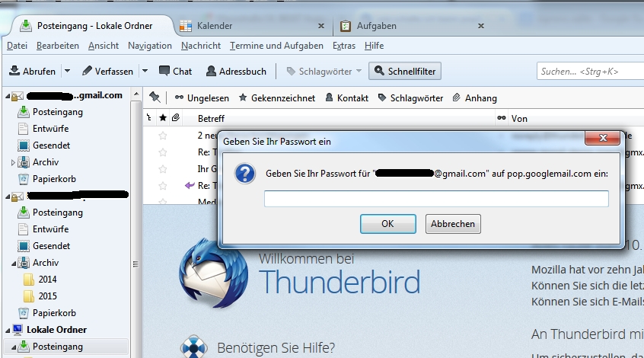Toggle the Anhang attachment filter
The height and width of the screenshot is (358, 644).
(475, 97)
